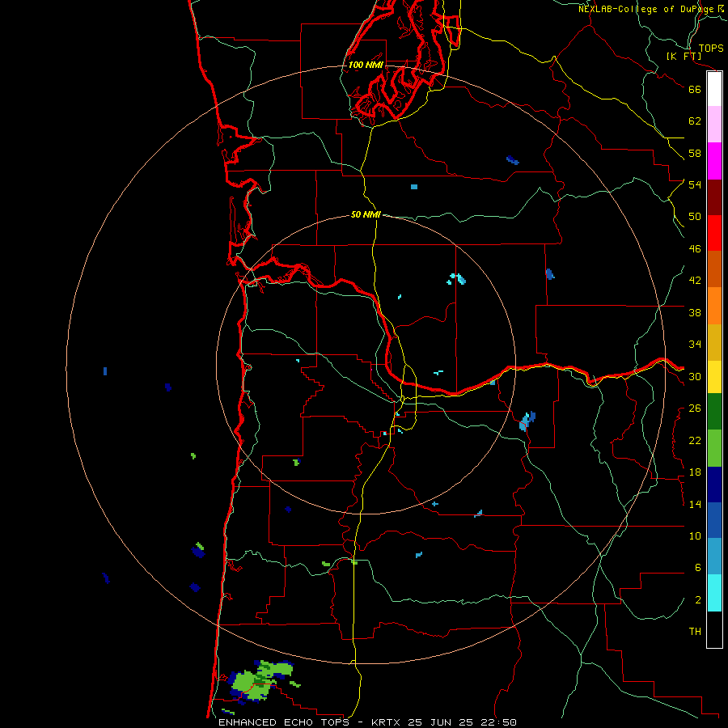Click the 'ENHANCED ECHO TOPS' product caption
The width and height of the screenshot is (728, 728).
click(x=284, y=722)
